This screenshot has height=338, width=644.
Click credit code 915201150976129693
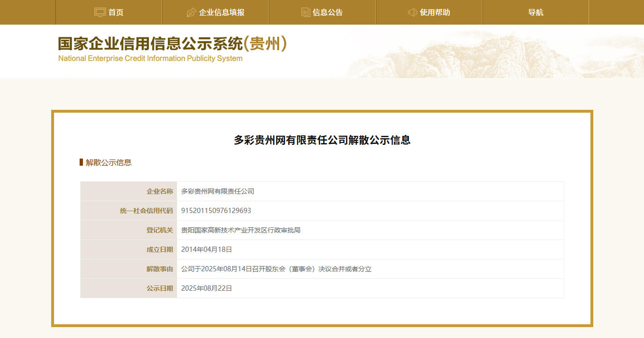[216, 211]
